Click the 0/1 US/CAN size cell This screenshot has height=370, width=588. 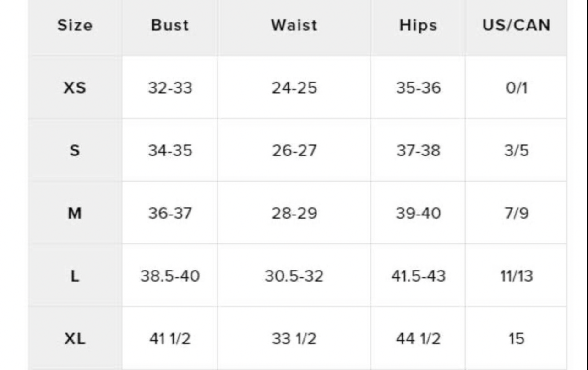click(x=516, y=87)
